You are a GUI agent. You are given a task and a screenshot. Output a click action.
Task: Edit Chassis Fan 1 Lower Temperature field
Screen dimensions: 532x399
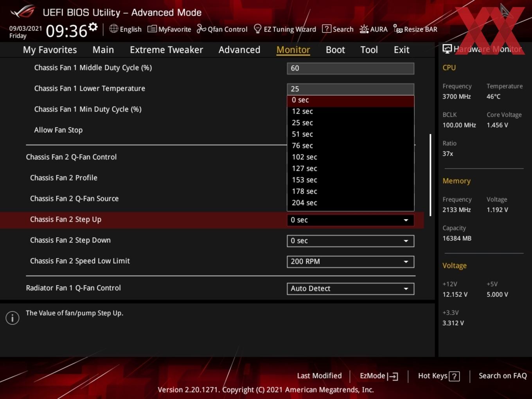(x=350, y=89)
